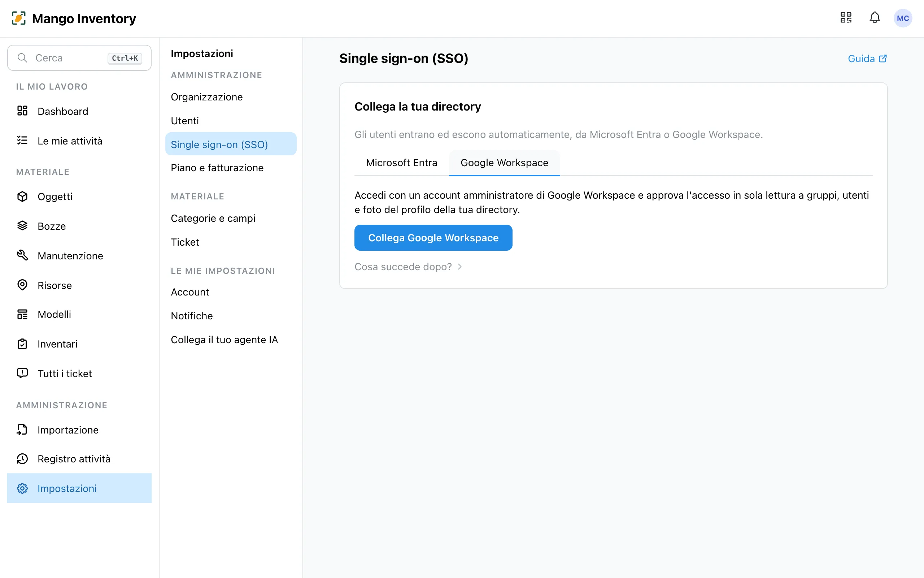Click the Oggetti cube icon
Screen dimensions: 924x578
(22, 196)
